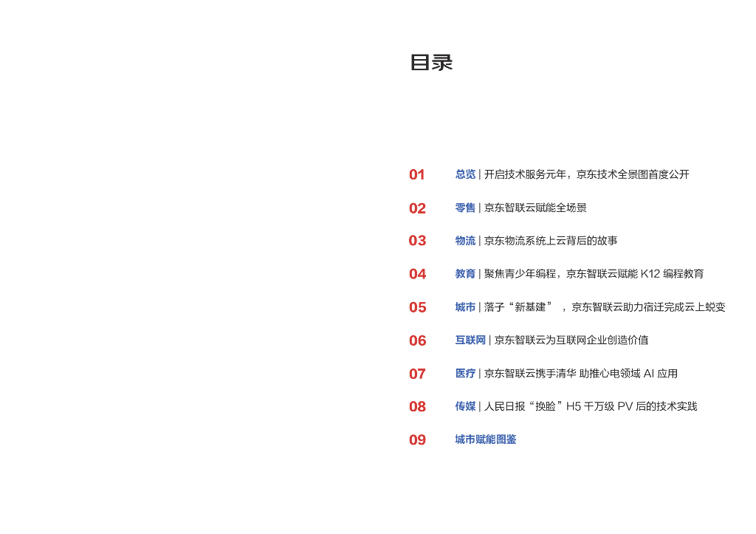The image size is (756, 534).
Task: Click title 京东智联云为互联网企业创造价值
Action: (571, 340)
